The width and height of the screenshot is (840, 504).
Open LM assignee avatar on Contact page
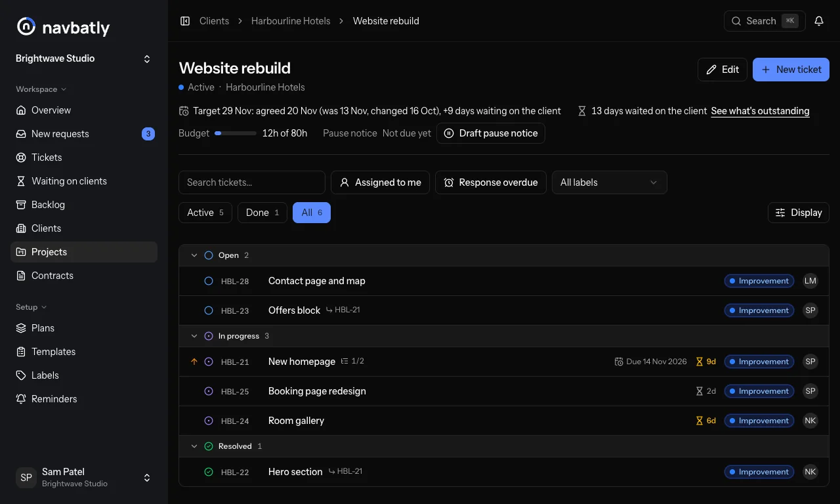point(810,281)
